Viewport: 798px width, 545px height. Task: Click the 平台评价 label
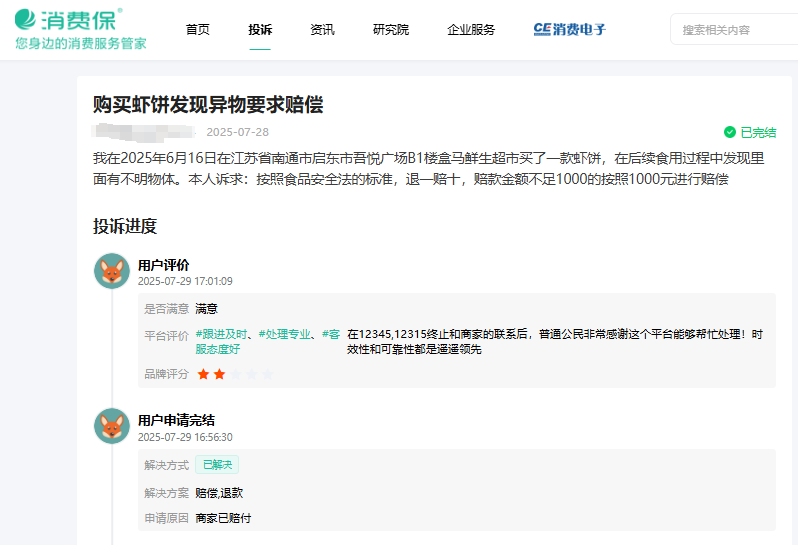[166, 336]
